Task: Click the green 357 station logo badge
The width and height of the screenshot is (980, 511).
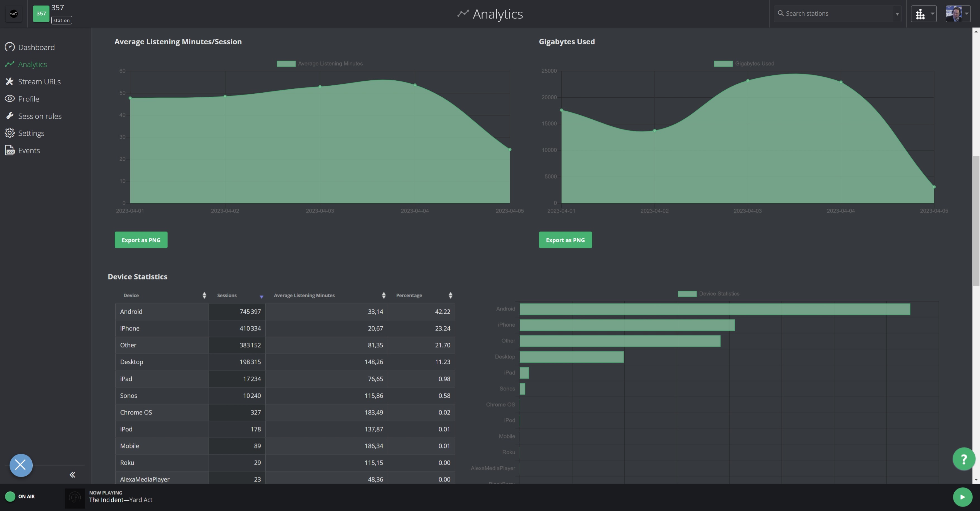Action: [41, 14]
